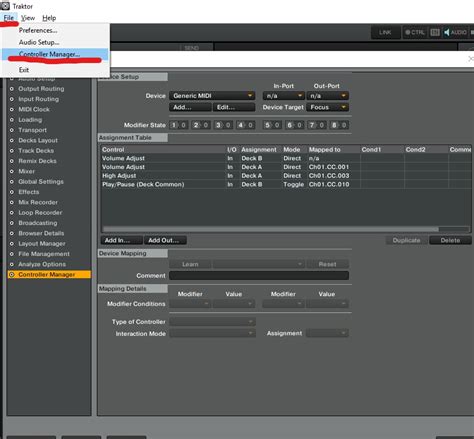Click the assignment table horizontal scrollbar
Screen dimensions: 474x439
pos(270,229)
